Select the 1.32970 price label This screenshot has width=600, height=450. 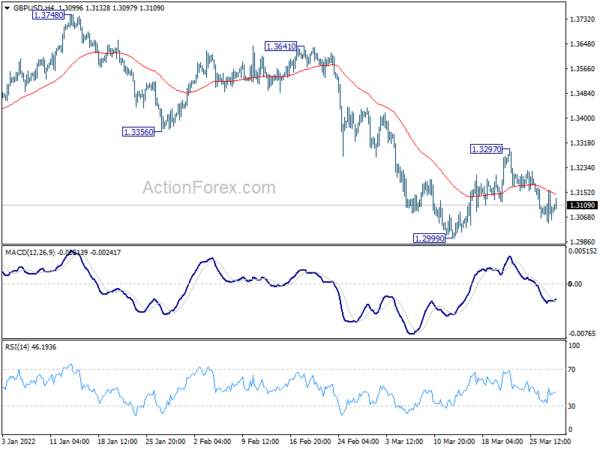click(x=486, y=149)
